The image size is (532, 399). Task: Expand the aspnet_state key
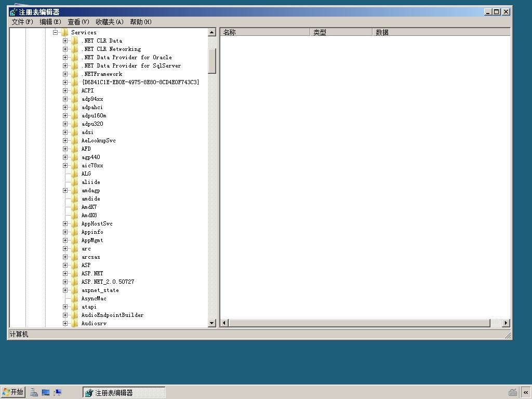[65, 290]
